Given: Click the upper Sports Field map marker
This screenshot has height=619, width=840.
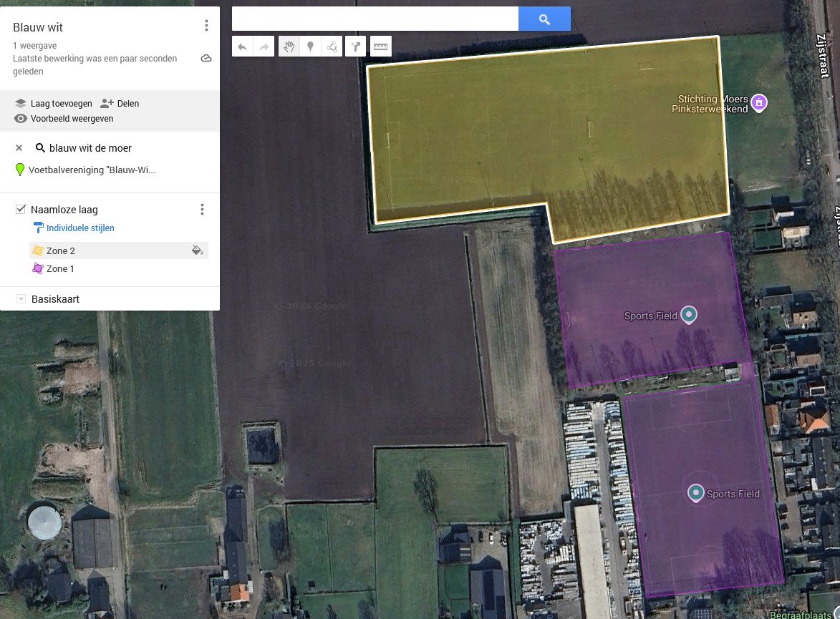Looking at the screenshot, I should point(688,315).
